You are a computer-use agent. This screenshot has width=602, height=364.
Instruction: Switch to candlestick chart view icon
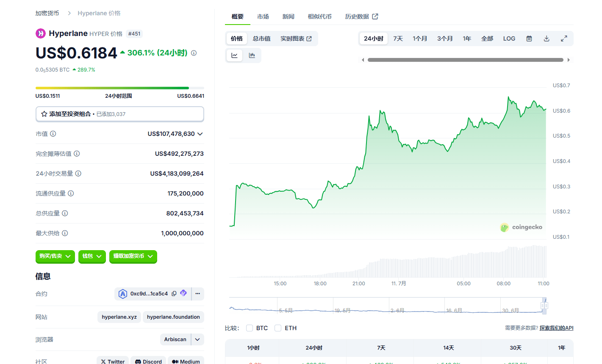pyautogui.click(x=252, y=55)
